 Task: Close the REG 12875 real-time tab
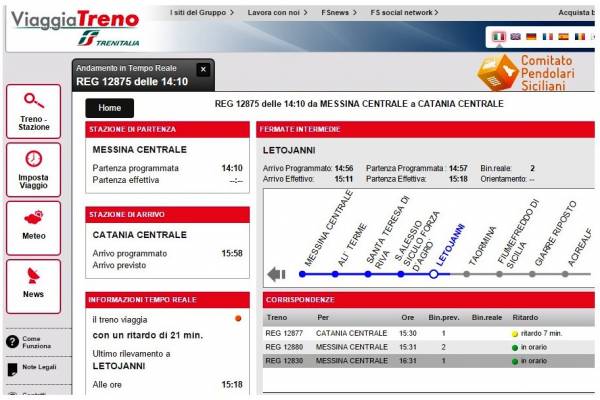[x=203, y=69]
